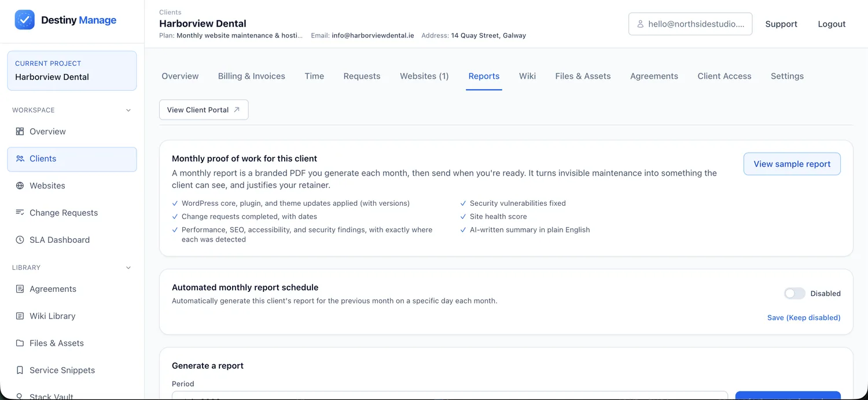
Task: Switch to the Overview tab
Action: [180, 76]
